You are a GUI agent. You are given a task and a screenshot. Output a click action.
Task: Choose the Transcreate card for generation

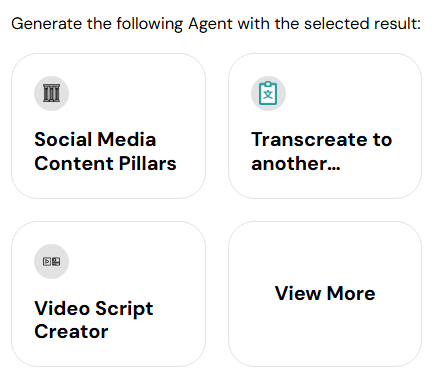pos(325,126)
